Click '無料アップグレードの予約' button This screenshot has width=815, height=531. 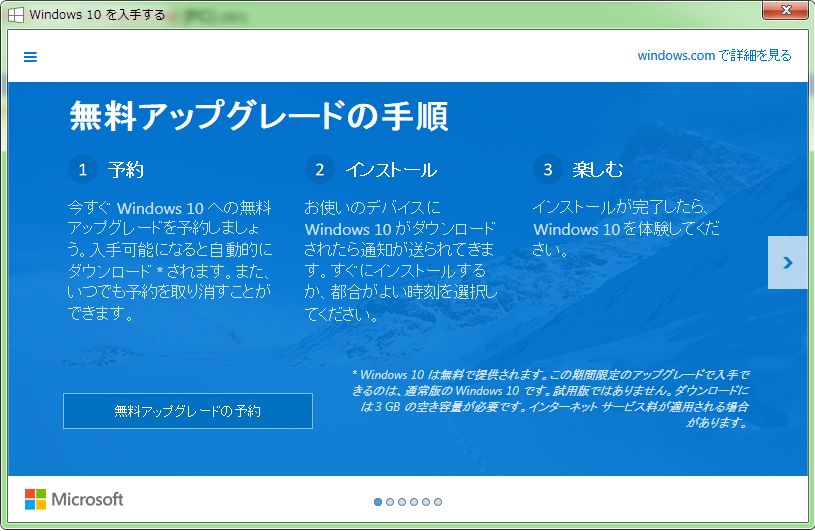(188, 411)
